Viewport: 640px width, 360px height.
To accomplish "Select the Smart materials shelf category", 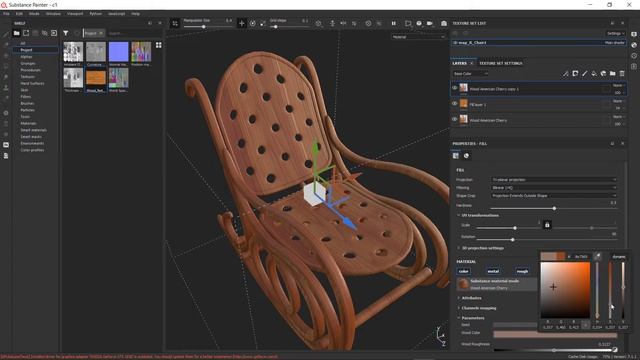I will (33, 130).
